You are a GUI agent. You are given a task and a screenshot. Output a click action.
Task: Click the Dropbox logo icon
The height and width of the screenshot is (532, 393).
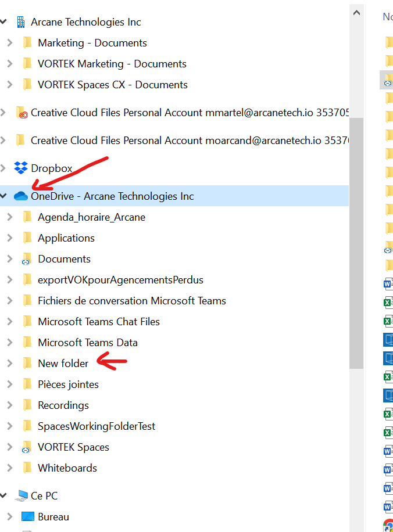(21, 168)
